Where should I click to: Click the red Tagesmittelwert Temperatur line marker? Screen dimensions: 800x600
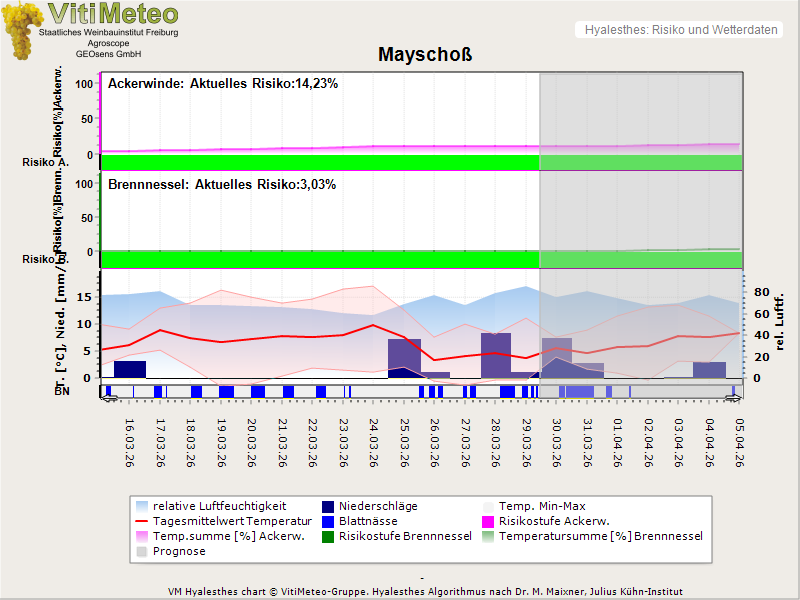(141, 521)
